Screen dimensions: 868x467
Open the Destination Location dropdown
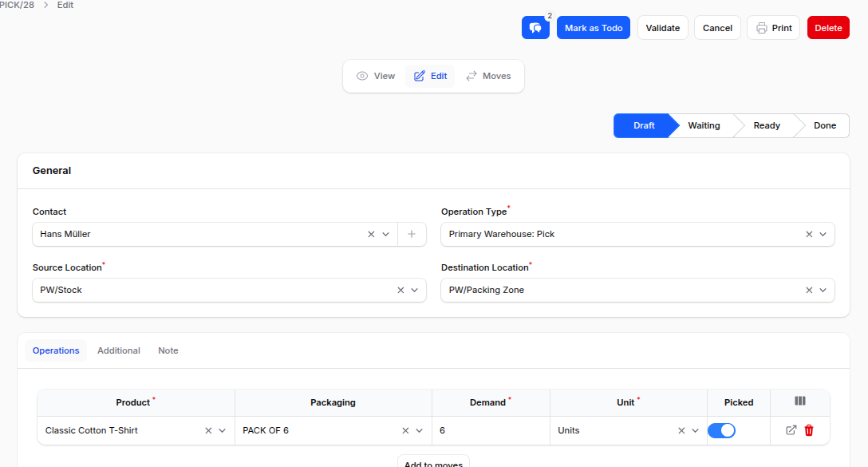point(823,290)
